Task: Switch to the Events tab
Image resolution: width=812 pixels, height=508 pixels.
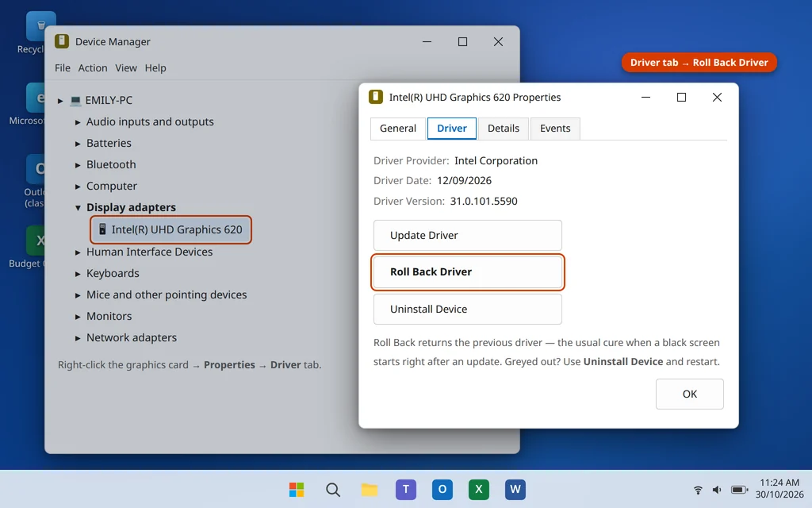Action: pyautogui.click(x=555, y=129)
